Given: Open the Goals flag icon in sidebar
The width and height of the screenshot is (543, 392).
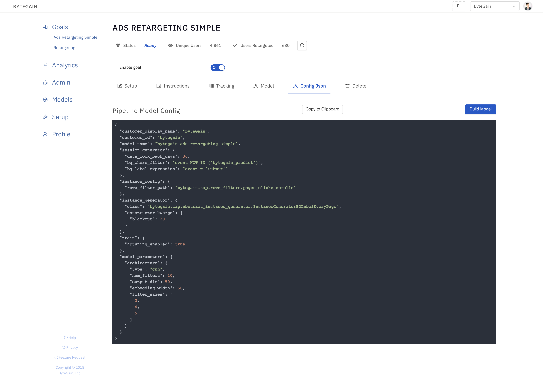Looking at the screenshot, I should [46, 27].
